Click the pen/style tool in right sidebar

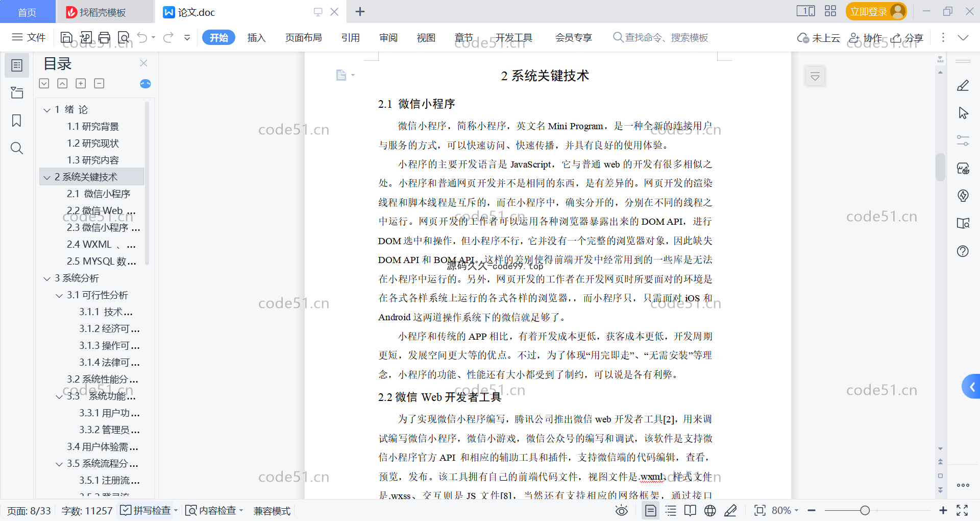(x=963, y=85)
